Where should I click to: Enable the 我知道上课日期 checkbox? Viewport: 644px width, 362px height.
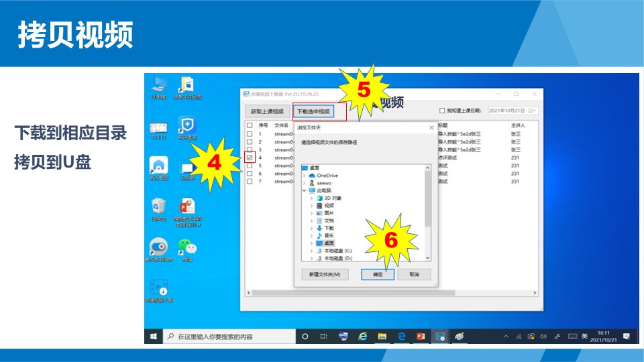[x=442, y=111]
